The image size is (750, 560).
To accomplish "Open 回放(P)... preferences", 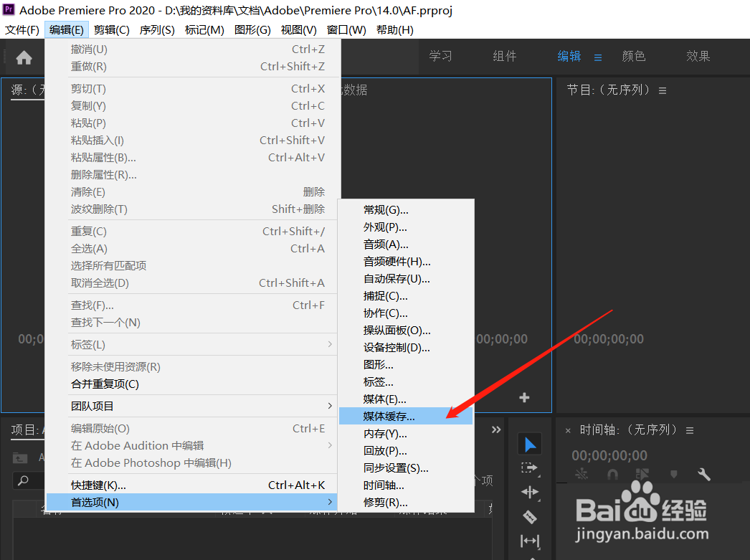I will (406, 450).
